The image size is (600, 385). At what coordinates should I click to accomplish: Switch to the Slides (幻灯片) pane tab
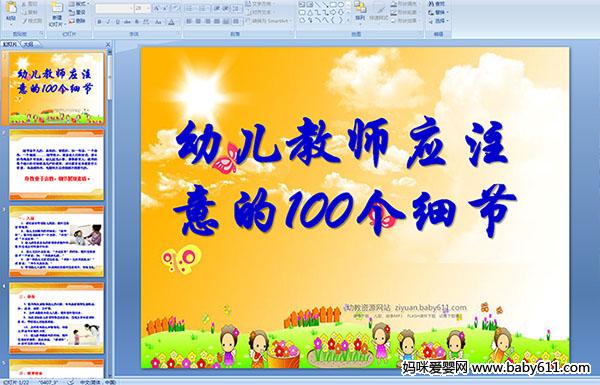click(x=10, y=44)
